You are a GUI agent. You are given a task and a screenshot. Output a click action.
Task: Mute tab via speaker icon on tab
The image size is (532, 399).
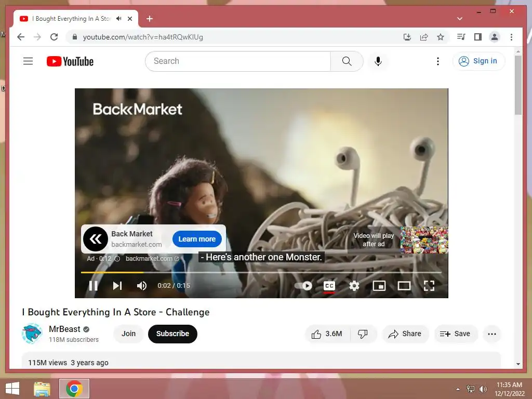(x=119, y=19)
